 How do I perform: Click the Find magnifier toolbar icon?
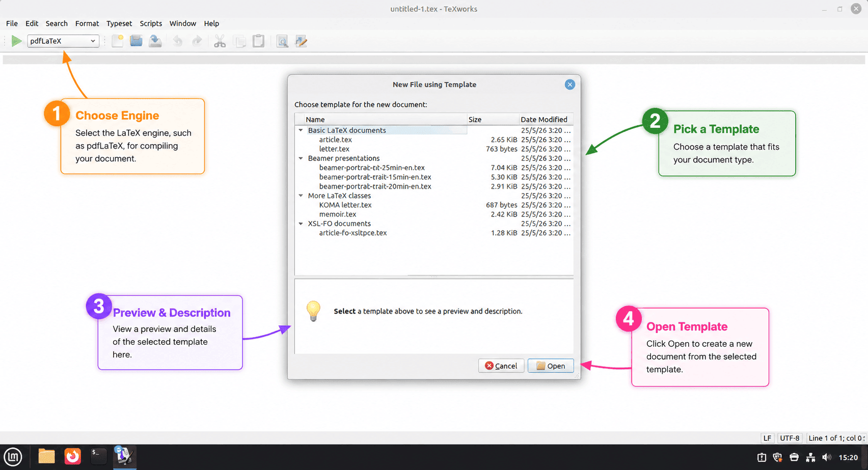click(282, 41)
